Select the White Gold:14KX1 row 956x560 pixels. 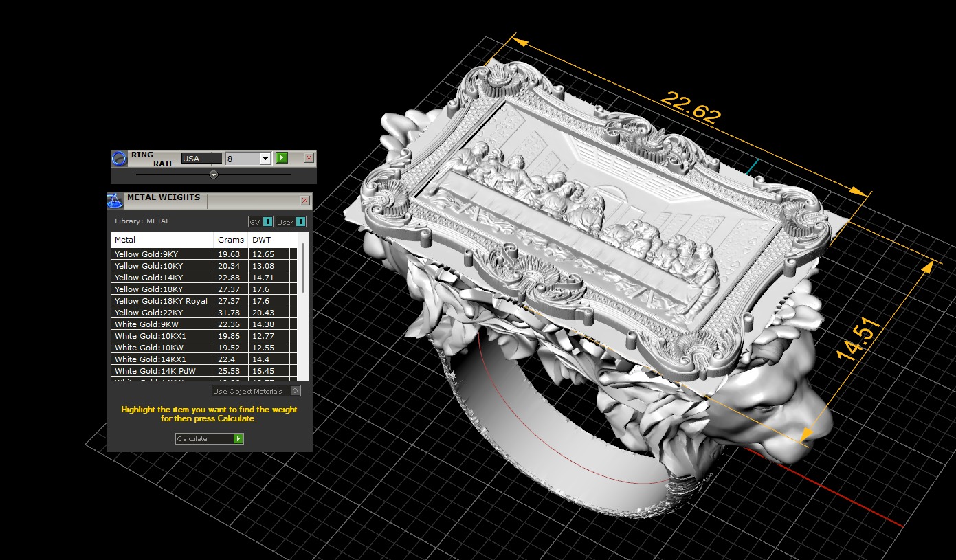coord(204,359)
